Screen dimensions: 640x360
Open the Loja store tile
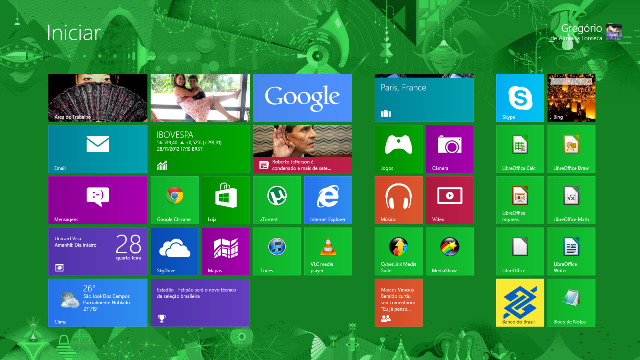226,200
